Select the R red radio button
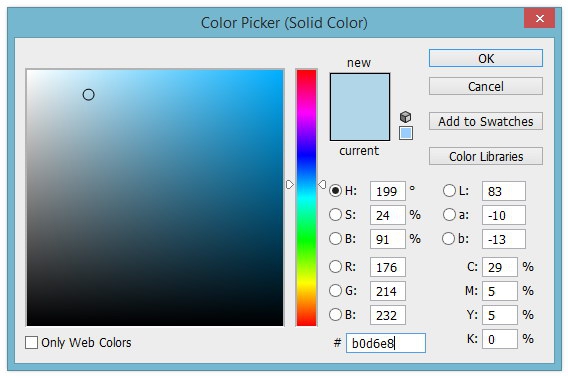Viewport: 568px width, 380px height. pyautogui.click(x=335, y=267)
